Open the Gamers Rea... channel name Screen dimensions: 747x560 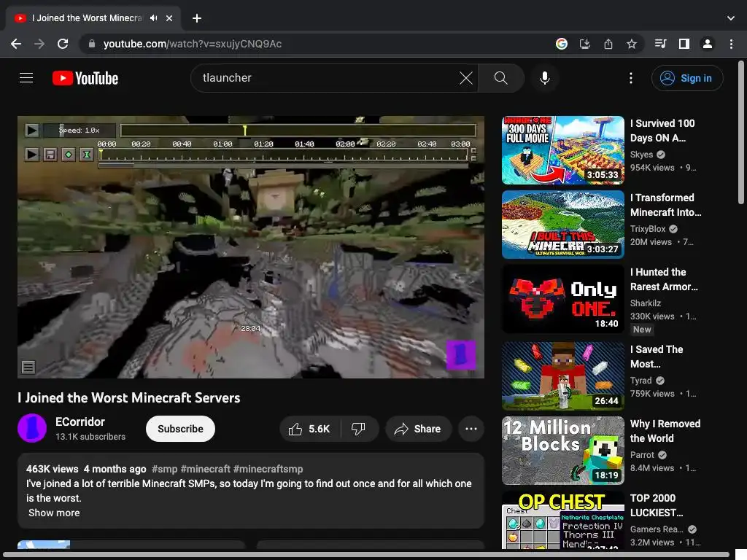pyautogui.click(x=657, y=529)
